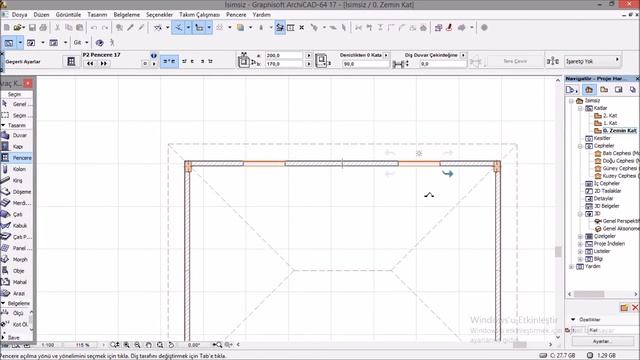
Task: Open the İşaretçi Yok marker dropdown
Action: point(593,61)
